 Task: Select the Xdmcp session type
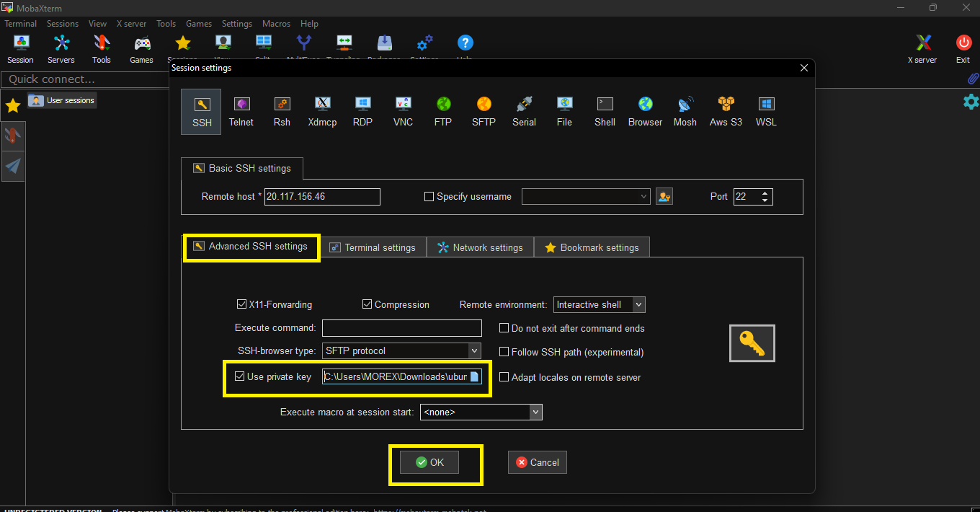(322, 112)
